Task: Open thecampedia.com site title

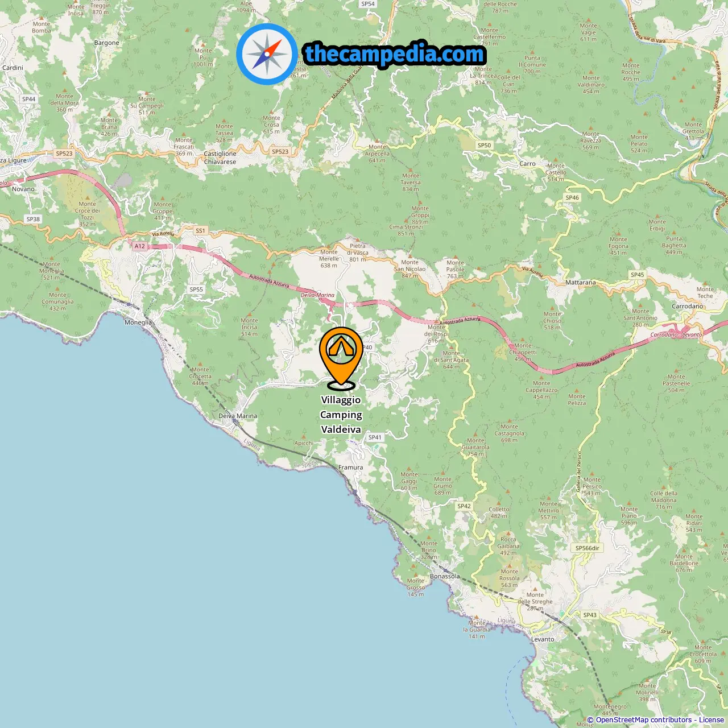Action: (395, 55)
